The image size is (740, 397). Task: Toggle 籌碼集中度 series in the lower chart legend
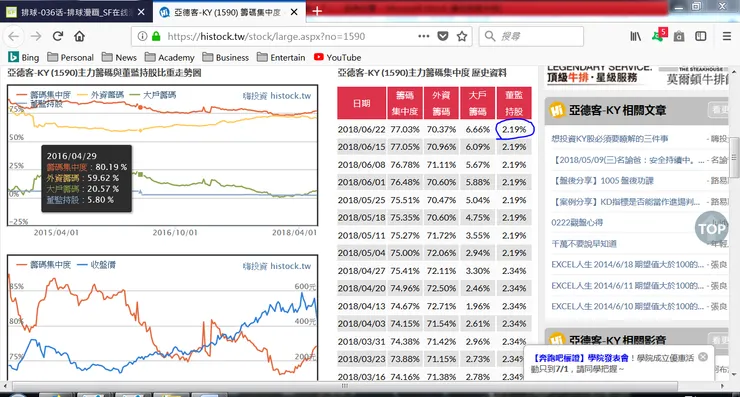tap(43, 265)
